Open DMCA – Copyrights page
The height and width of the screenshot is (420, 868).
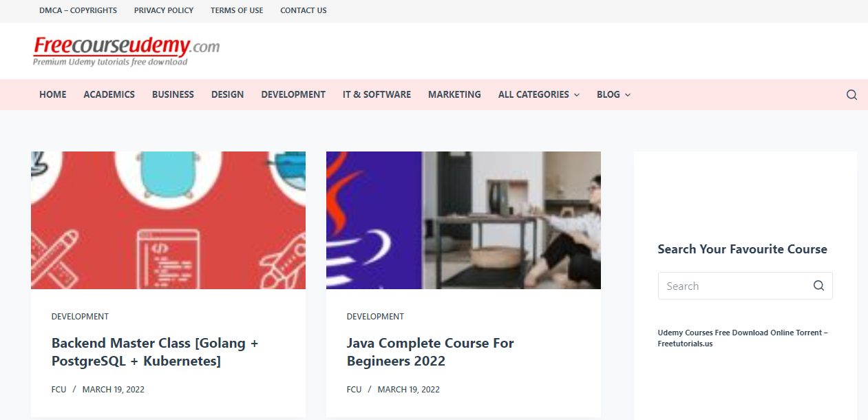[78, 10]
